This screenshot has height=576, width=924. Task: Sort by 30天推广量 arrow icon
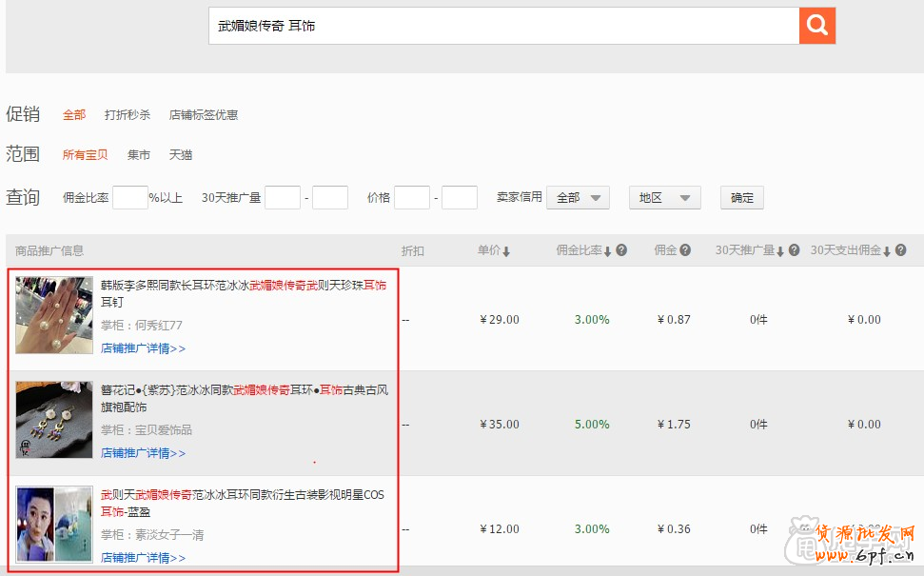pyautogui.click(x=780, y=251)
